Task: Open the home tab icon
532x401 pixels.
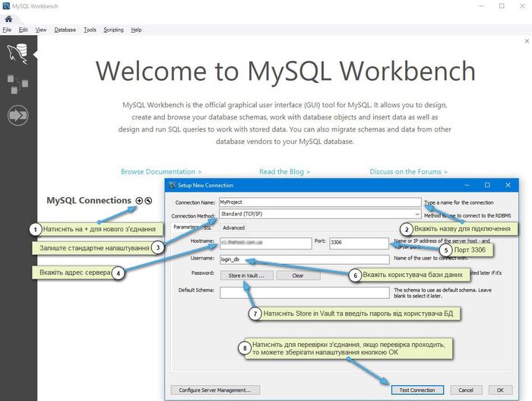Action: 8,19
